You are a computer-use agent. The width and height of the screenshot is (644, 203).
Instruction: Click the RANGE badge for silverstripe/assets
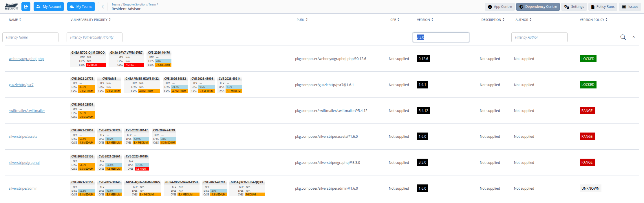tap(587, 137)
